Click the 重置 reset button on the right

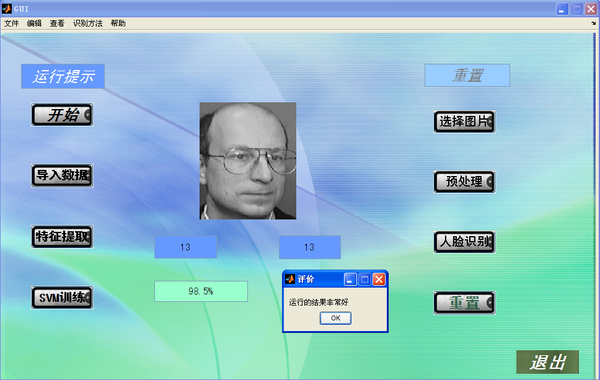(x=464, y=303)
